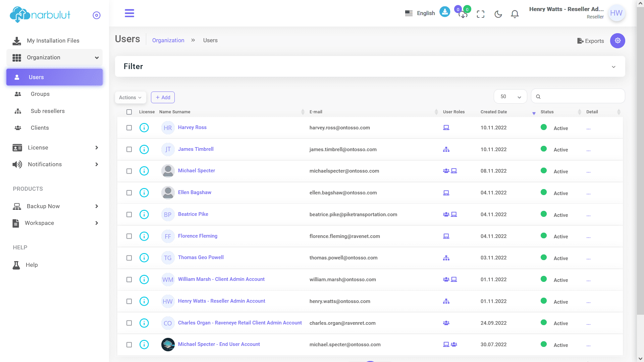Click laptop role icon for Harvey Ross

[x=446, y=128]
